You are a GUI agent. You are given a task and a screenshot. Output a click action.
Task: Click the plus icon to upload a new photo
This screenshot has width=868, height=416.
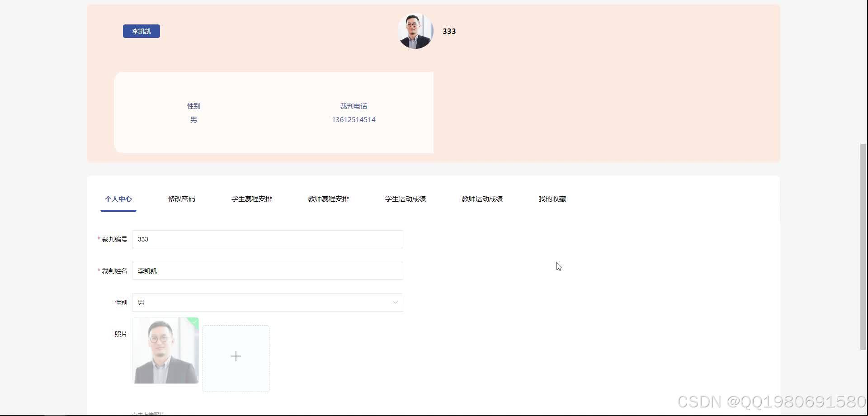(x=236, y=356)
